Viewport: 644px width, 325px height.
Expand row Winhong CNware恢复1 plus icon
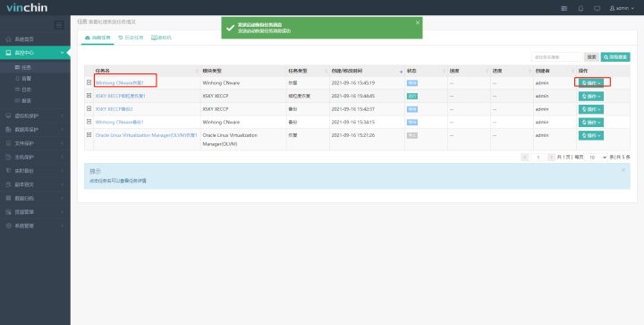click(x=89, y=82)
